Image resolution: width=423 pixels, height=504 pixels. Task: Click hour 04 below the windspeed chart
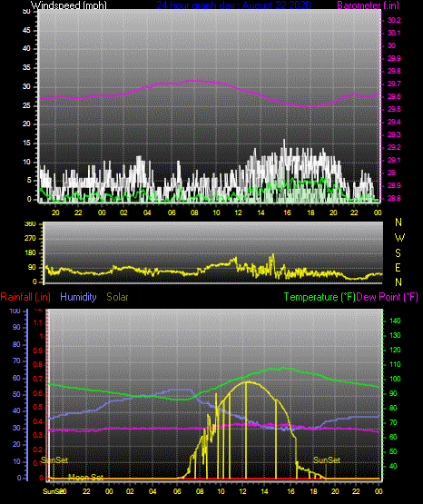[147, 212]
